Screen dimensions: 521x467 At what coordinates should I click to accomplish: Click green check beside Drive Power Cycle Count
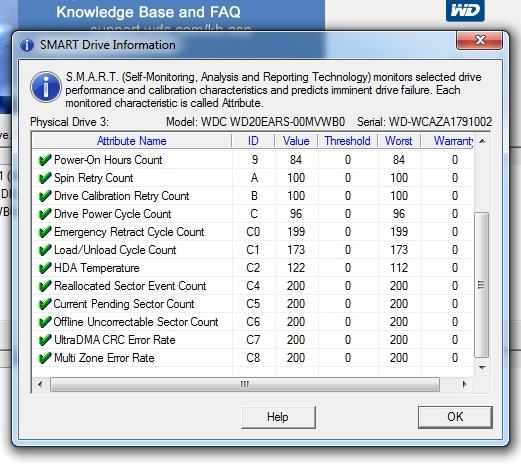(x=45, y=214)
